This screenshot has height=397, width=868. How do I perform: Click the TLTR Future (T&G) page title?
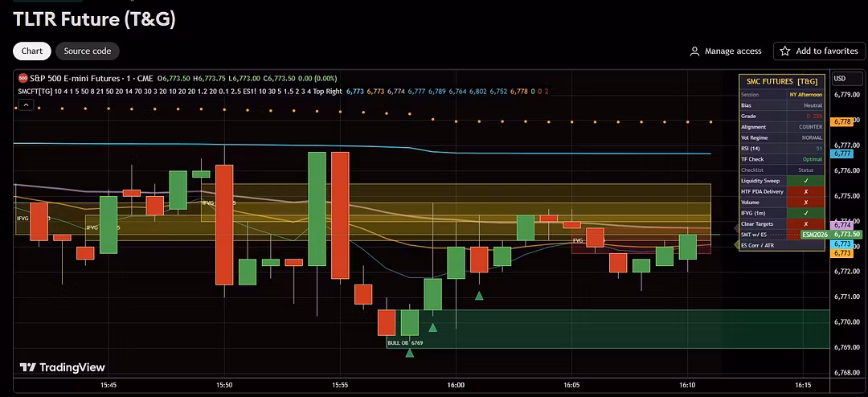coord(94,19)
